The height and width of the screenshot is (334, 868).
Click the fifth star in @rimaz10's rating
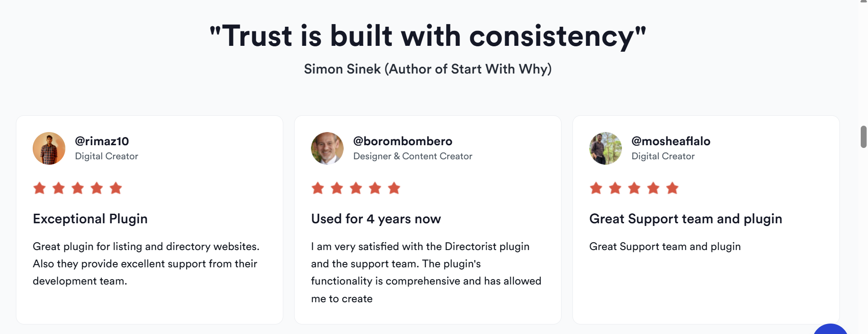116,188
